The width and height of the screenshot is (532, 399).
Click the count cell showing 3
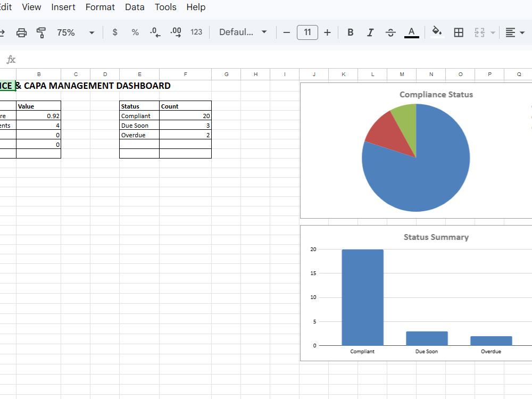[185, 125]
